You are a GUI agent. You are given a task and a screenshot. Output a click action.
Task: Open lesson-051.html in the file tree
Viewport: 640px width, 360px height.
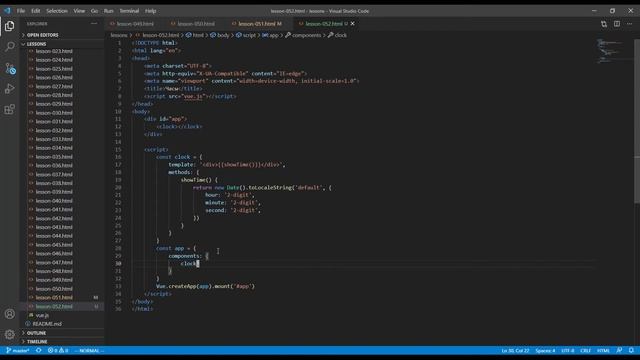tap(54, 298)
